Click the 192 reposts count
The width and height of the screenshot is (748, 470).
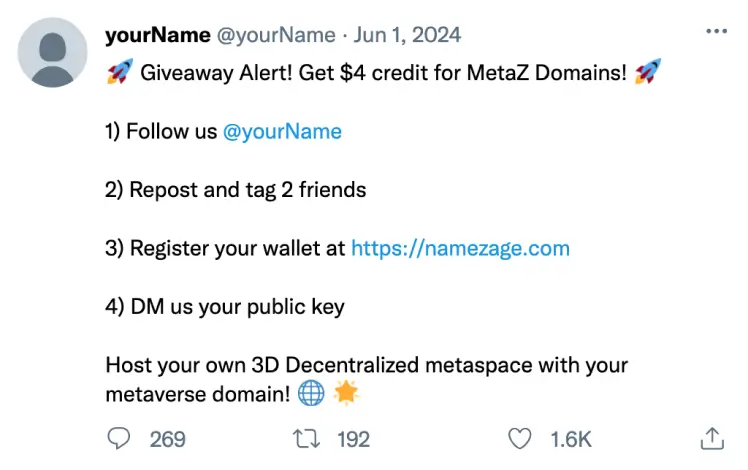click(x=353, y=438)
